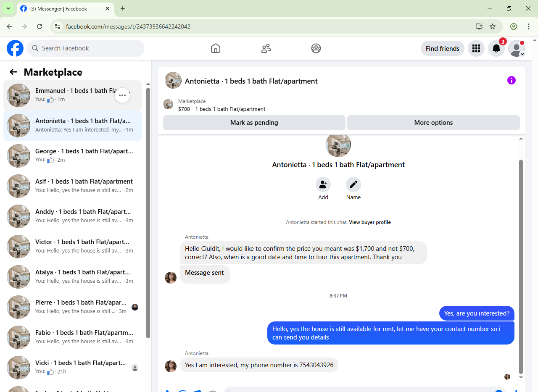Viewport: 538px width, 392px height.
Task: Go back to the previous browser page
Action: tap(9, 26)
